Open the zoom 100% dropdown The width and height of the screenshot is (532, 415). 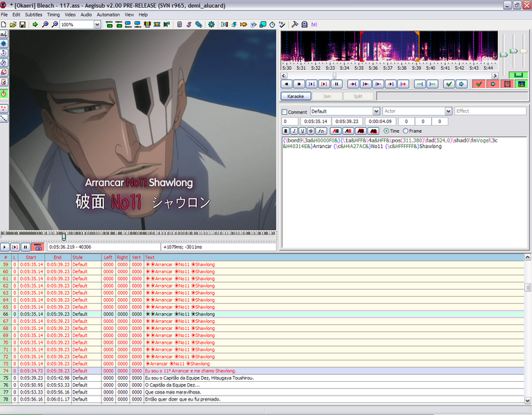[x=97, y=24]
